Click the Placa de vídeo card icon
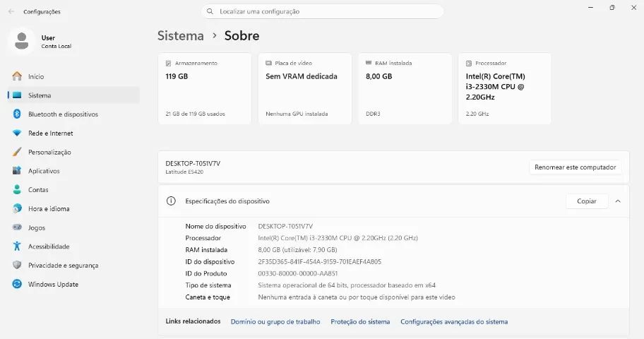The width and height of the screenshot is (644, 339). 268,63
